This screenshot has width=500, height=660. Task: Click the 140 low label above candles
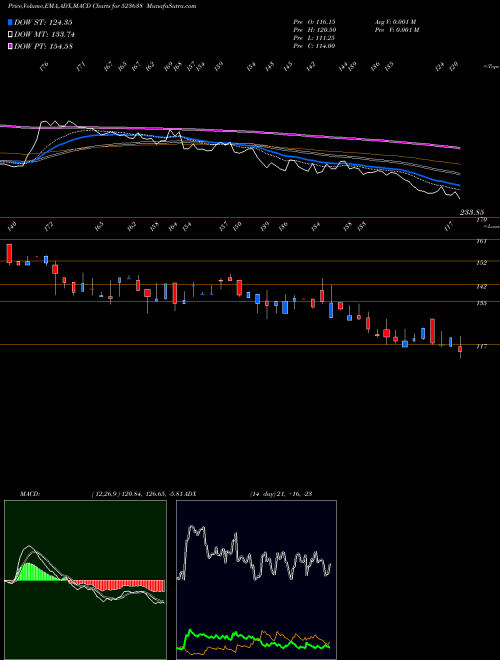pos(12,227)
